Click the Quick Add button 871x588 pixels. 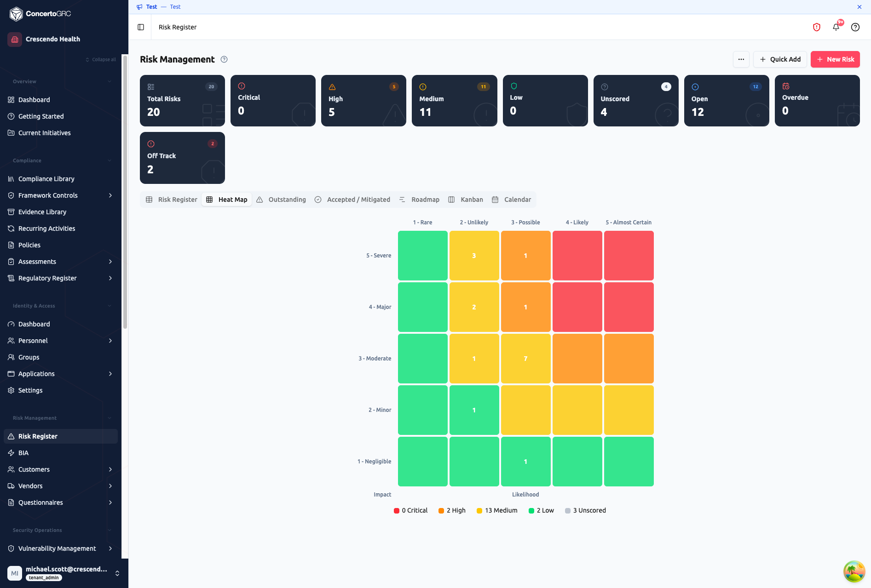pyautogui.click(x=780, y=59)
